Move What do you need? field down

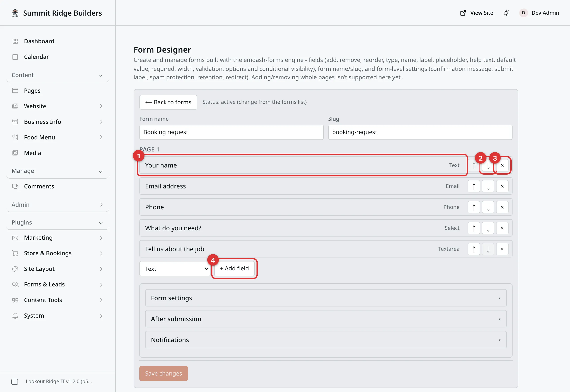488,228
